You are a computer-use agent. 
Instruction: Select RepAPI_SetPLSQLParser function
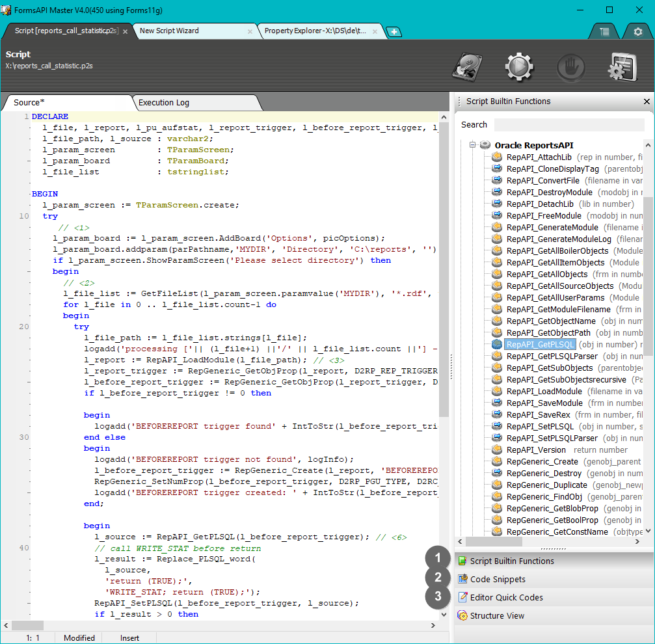(x=552, y=438)
